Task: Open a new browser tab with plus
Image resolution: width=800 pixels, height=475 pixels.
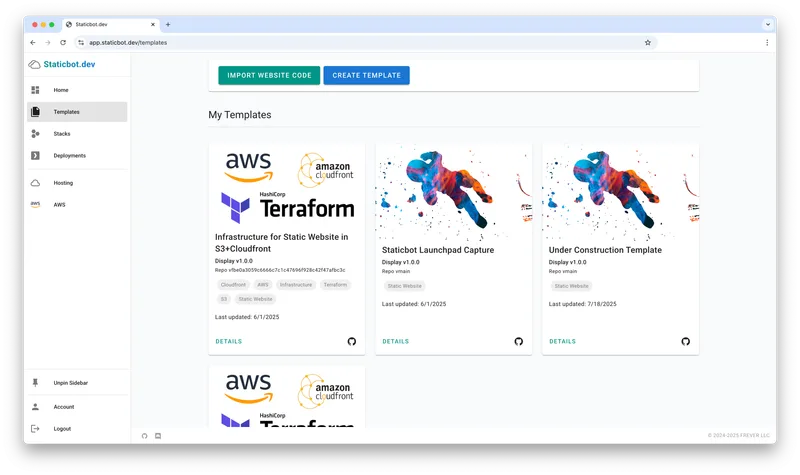Action: (x=168, y=24)
